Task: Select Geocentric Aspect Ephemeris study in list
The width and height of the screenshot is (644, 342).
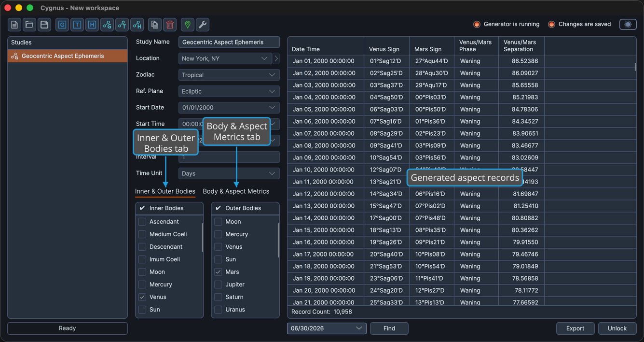Action: coord(68,56)
